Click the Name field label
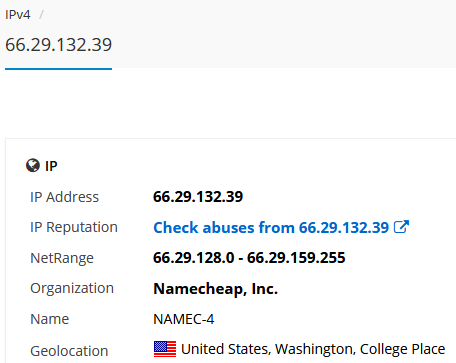The image size is (456, 363). tap(50, 319)
